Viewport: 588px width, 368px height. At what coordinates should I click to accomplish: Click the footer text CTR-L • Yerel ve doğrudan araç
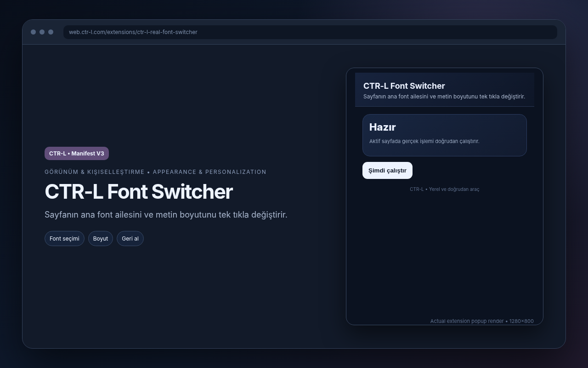tap(445, 189)
